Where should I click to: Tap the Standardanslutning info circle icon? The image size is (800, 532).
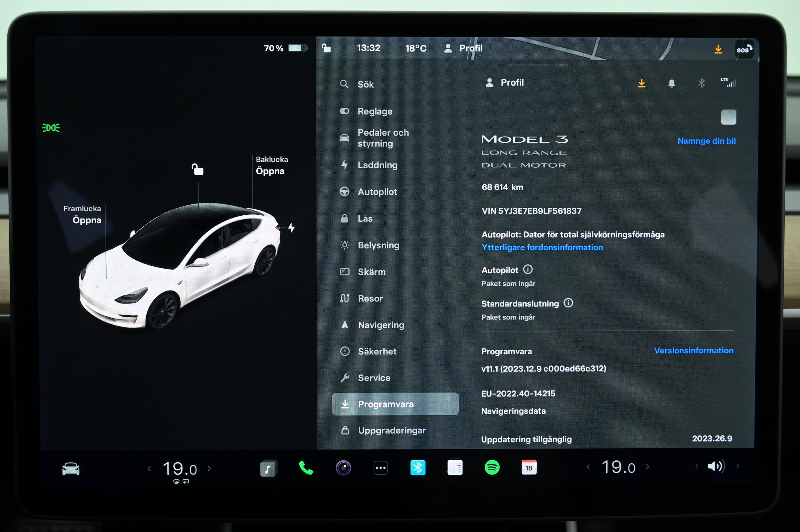[568, 303]
